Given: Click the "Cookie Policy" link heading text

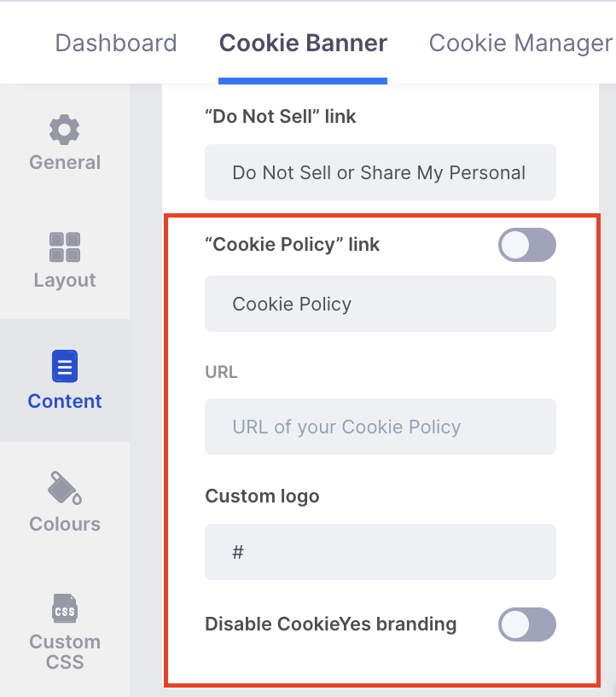Looking at the screenshot, I should point(293,245).
